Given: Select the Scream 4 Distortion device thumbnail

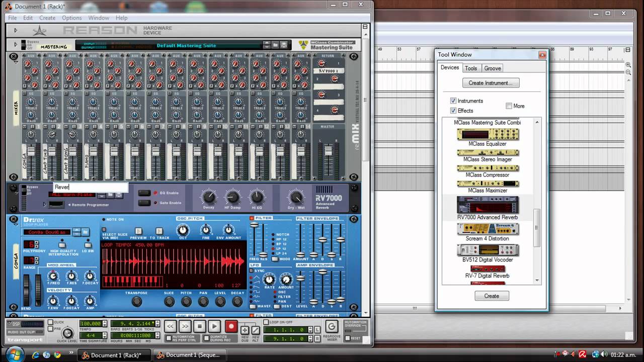Looking at the screenshot, I should (488, 229).
